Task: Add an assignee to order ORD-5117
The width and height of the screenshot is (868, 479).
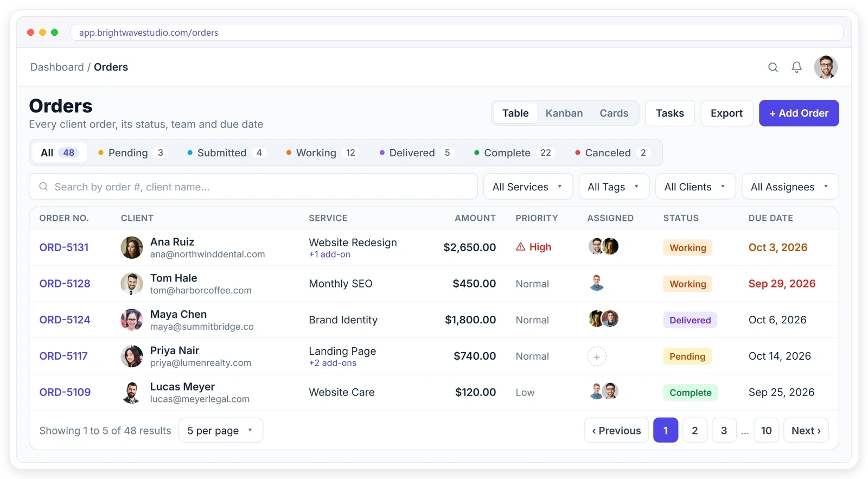Action: pyautogui.click(x=597, y=356)
